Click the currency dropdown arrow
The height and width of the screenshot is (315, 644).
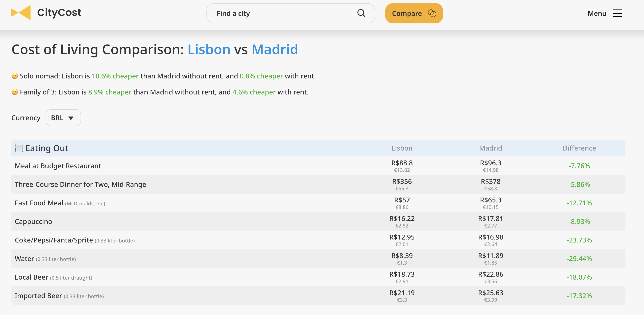[x=71, y=118]
